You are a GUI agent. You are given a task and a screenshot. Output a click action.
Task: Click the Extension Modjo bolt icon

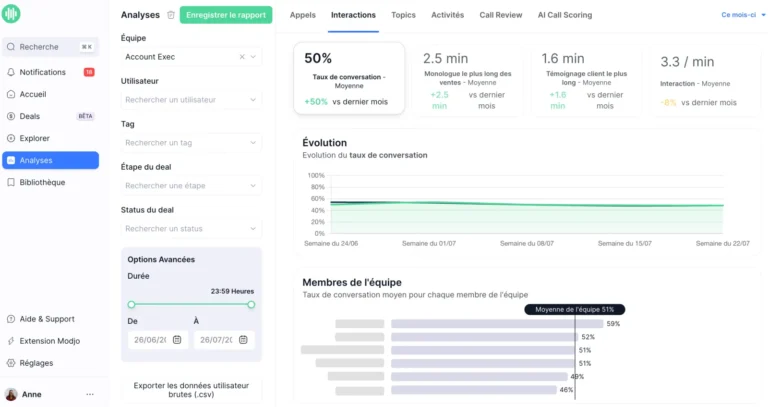(x=11, y=341)
